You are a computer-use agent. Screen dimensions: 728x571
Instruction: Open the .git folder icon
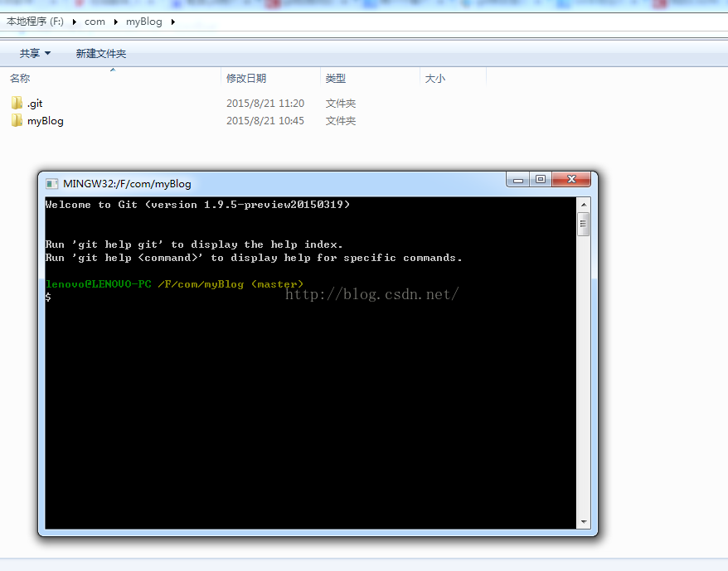pyautogui.click(x=17, y=103)
